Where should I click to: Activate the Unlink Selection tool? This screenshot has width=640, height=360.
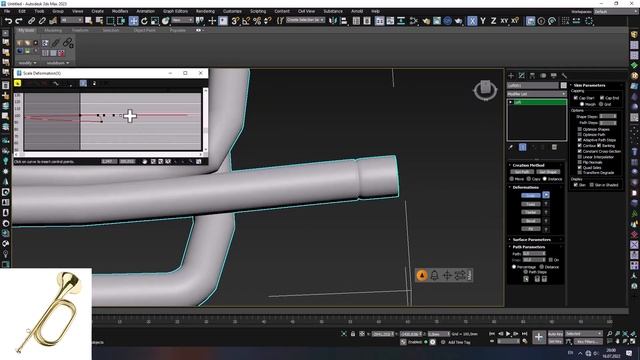coord(42,20)
